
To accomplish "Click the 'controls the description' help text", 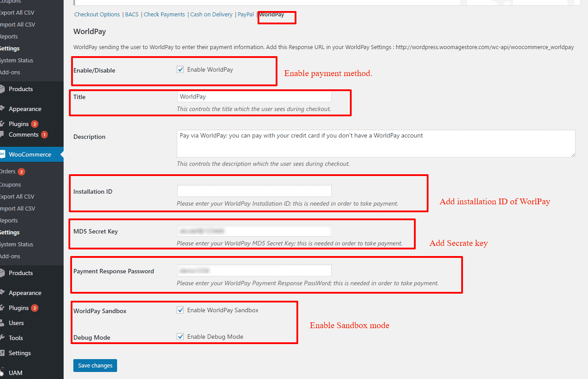I will (x=263, y=164).
